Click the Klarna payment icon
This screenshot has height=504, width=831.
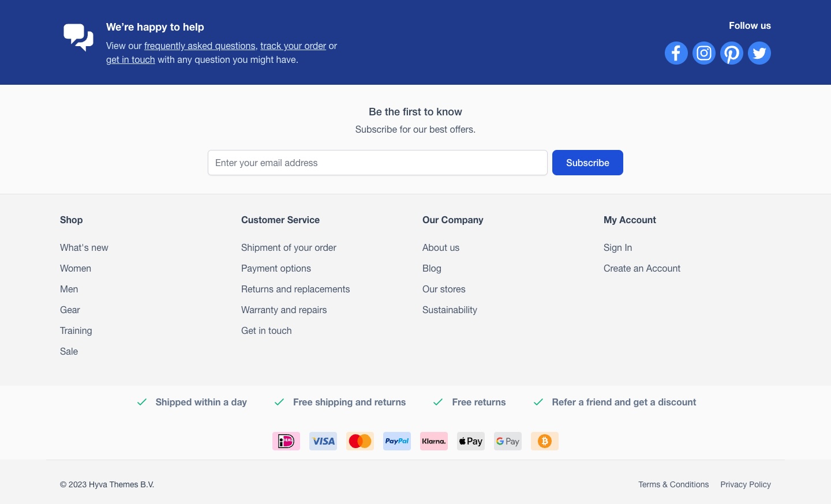coord(434,441)
